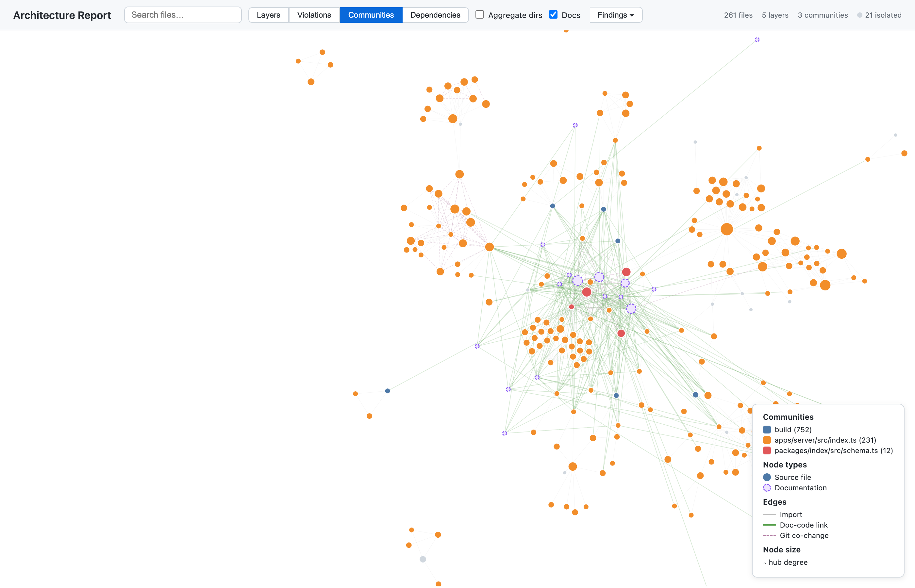Click the Search files input field
This screenshot has height=588, width=915.
click(183, 15)
